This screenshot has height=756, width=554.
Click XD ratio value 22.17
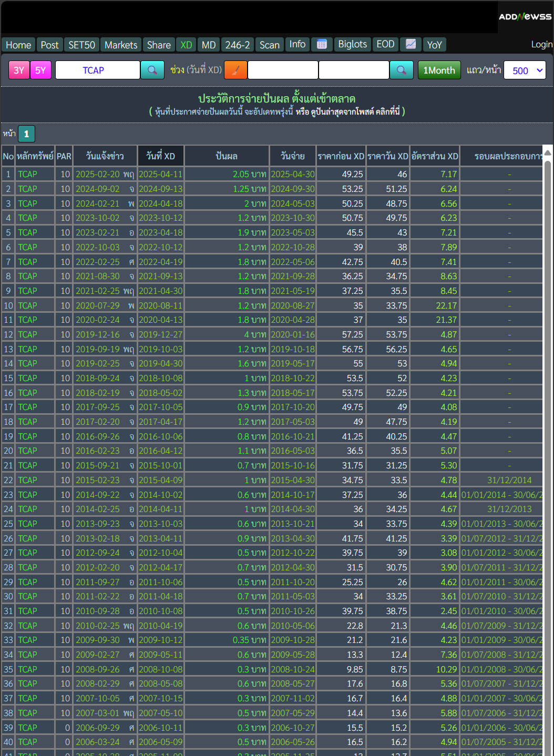click(x=446, y=305)
